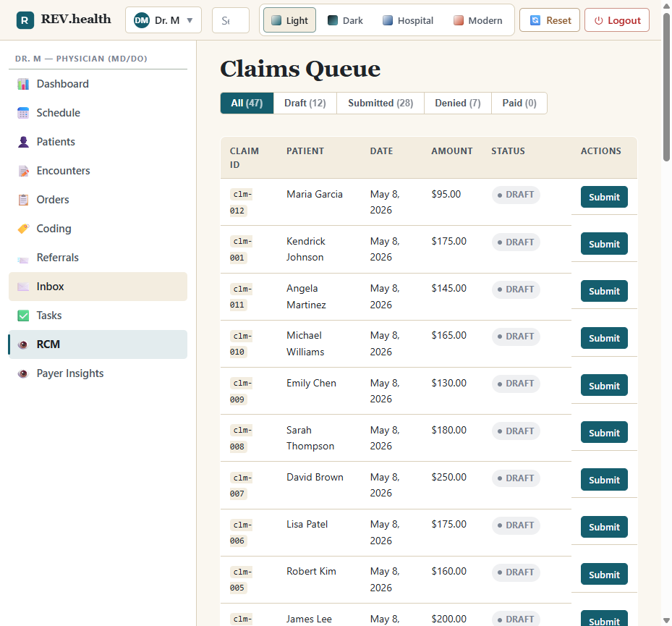672x626 pixels.
Task: Switch to the Modern theme
Action: pos(477,20)
